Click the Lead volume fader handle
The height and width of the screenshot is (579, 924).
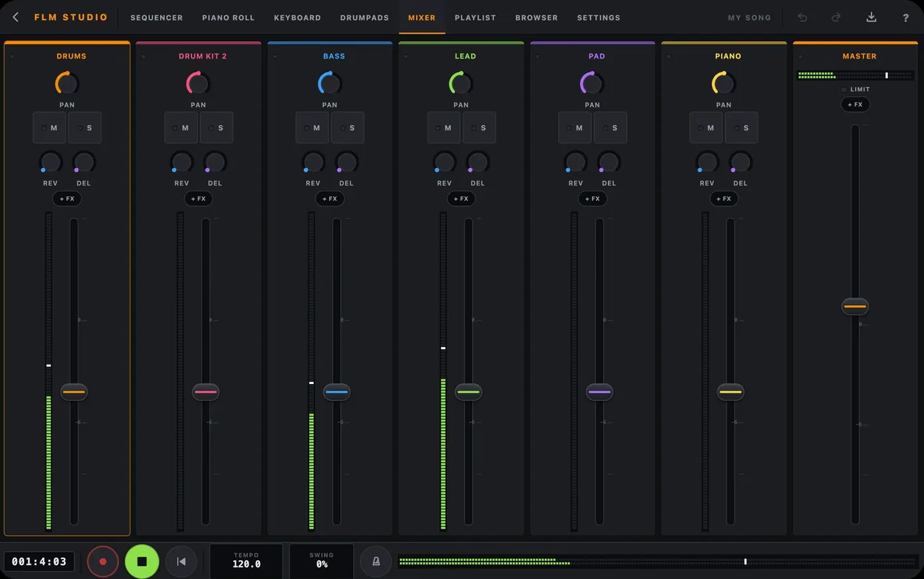coord(468,392)
